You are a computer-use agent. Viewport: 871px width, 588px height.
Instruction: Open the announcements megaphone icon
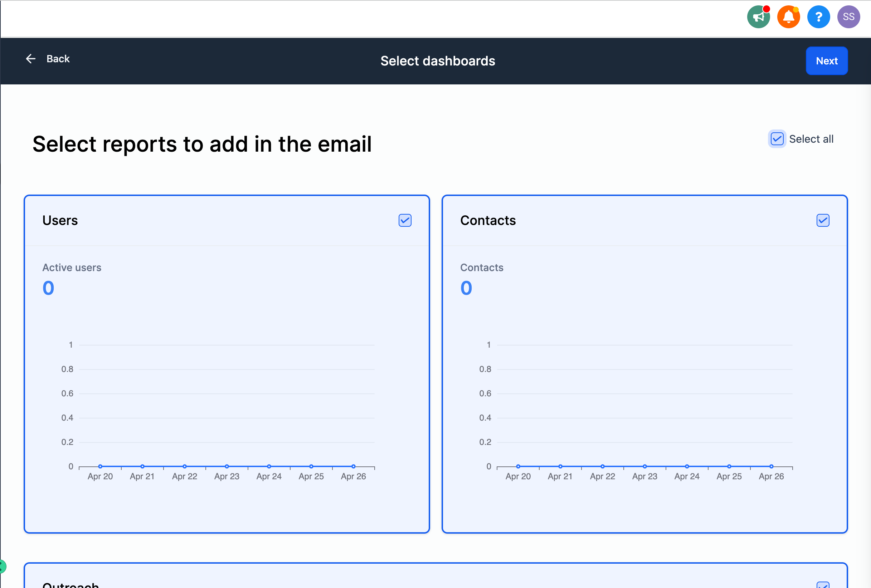pos(758,17)
